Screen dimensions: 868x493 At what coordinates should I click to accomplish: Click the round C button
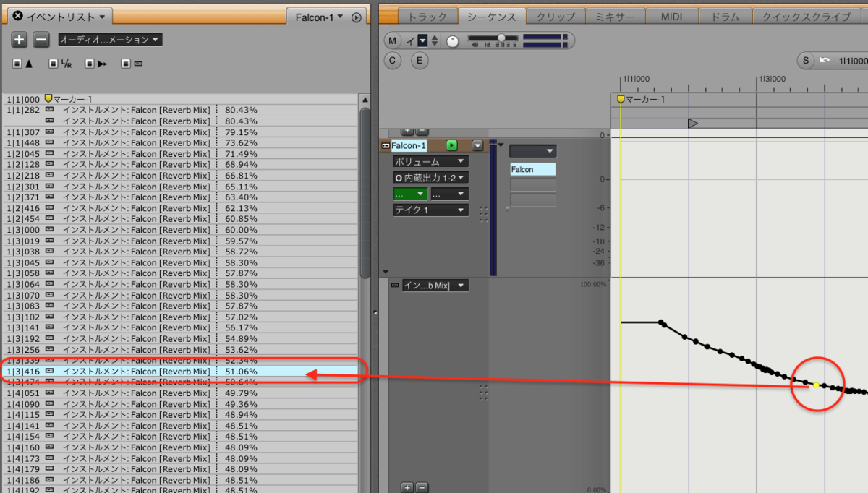point(392,61)
